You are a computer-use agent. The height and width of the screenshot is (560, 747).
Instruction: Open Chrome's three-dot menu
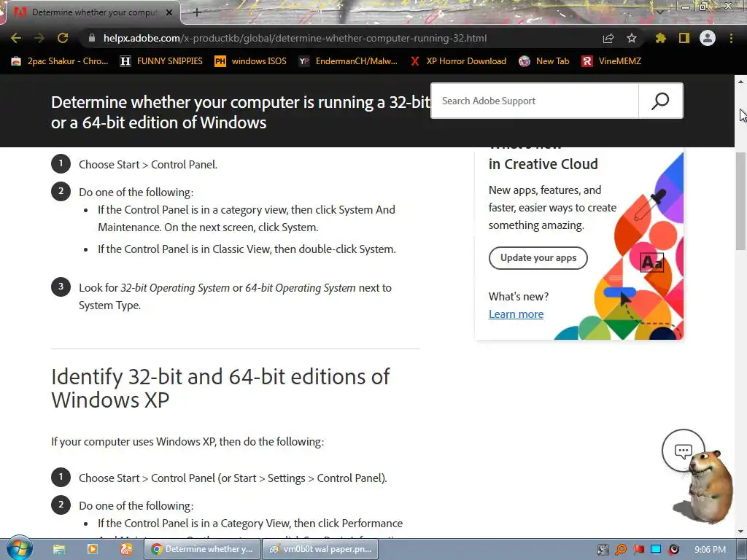click(x=731, y=38)
